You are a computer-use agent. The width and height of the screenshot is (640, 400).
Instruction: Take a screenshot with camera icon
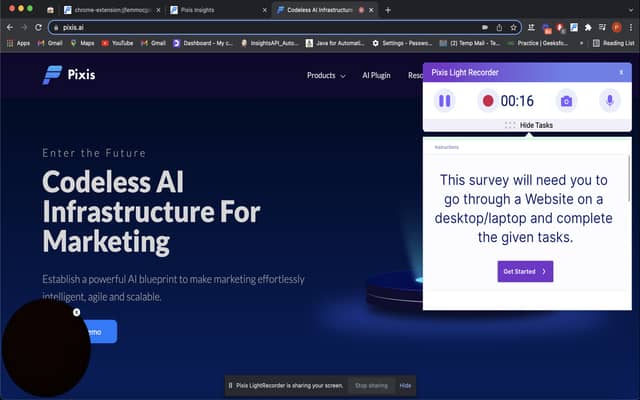(x=566, y=100)
